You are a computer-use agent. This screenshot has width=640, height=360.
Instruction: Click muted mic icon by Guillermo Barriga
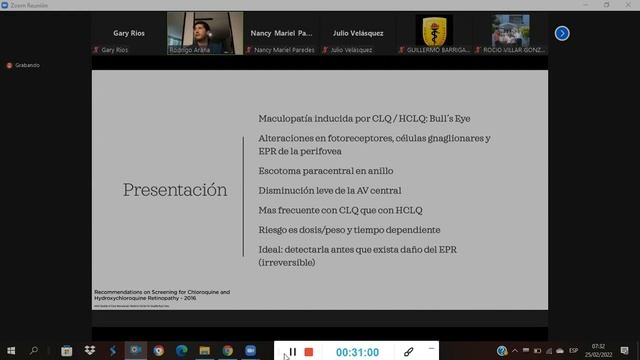click(x=401, y=50)
